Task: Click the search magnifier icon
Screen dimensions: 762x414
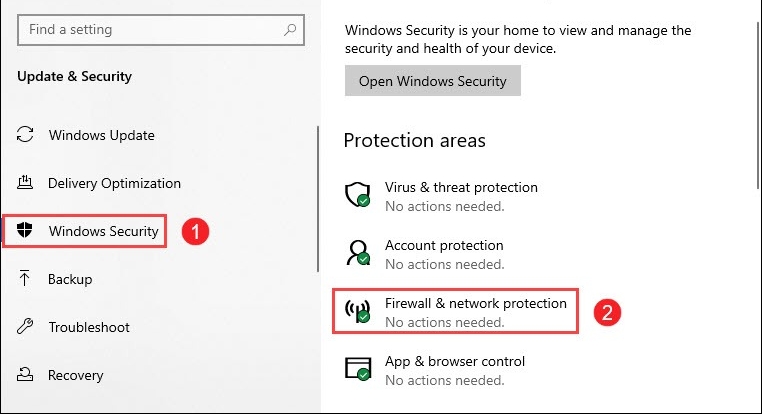Action: [290, 30]
